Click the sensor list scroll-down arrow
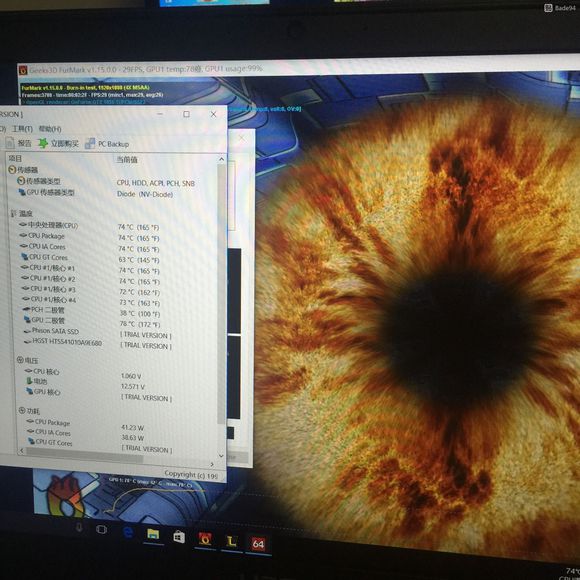 point(221,456)
